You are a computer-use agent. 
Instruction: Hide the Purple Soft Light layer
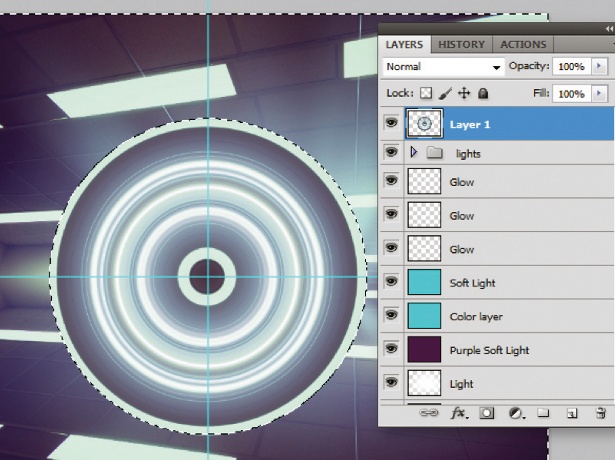pyautogui.click(x=391, y=348)
